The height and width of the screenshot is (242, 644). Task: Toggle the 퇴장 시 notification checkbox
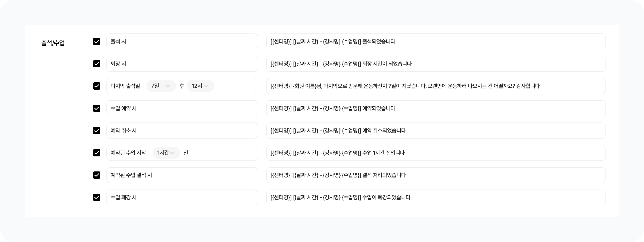coord(97,64)
